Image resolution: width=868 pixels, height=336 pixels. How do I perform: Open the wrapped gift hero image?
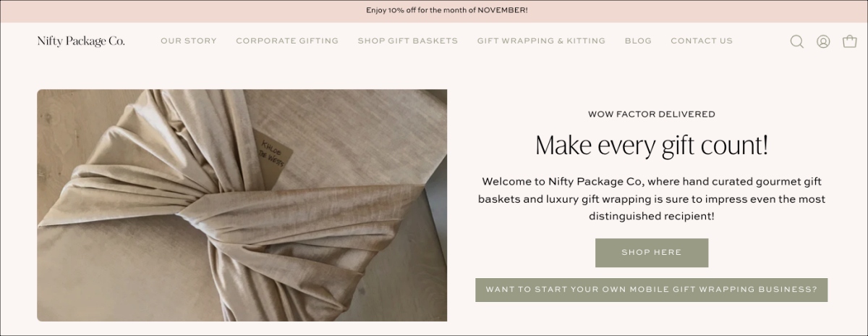pyautogui.click(x=242, y=205)
